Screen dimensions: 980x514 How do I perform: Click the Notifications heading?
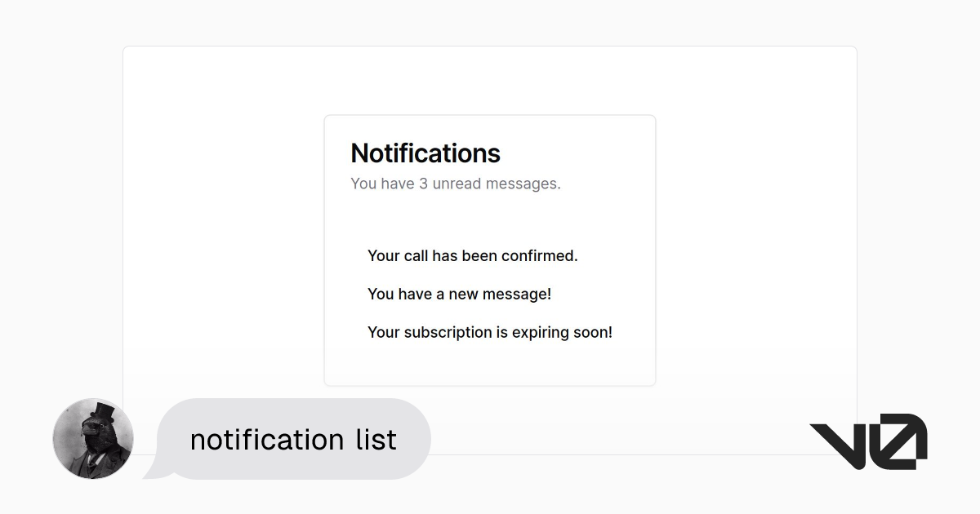pos(425,153)
